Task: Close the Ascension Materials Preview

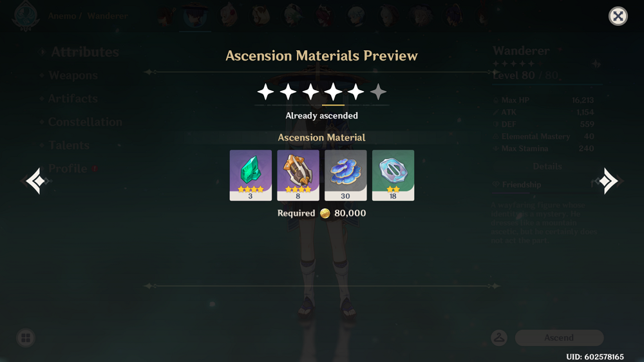Action: (618, 16)
